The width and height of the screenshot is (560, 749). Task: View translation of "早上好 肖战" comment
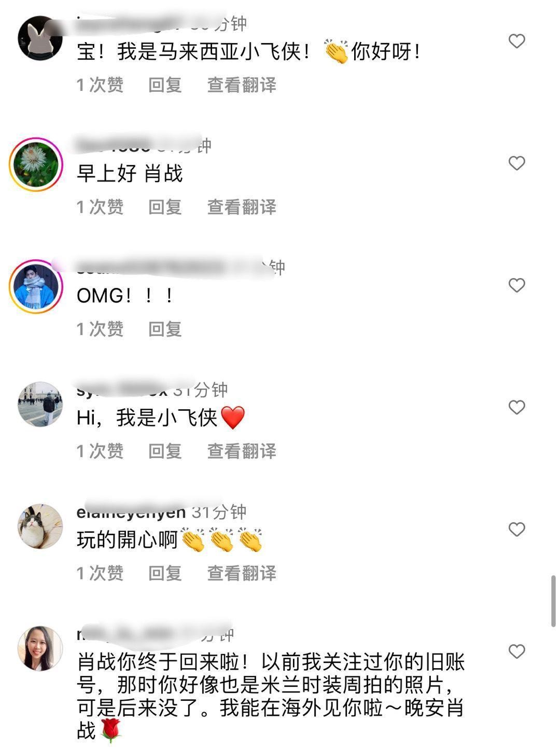tap(242, 207)
